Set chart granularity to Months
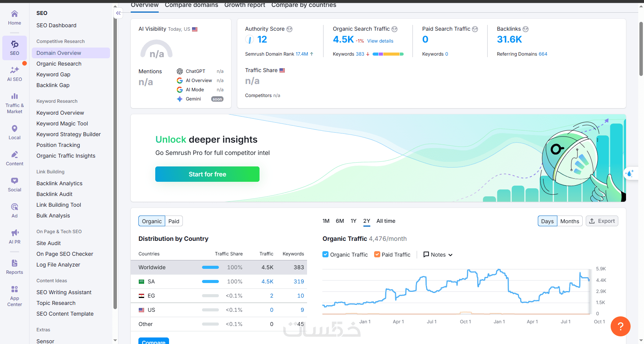 (x=570, y=221)
